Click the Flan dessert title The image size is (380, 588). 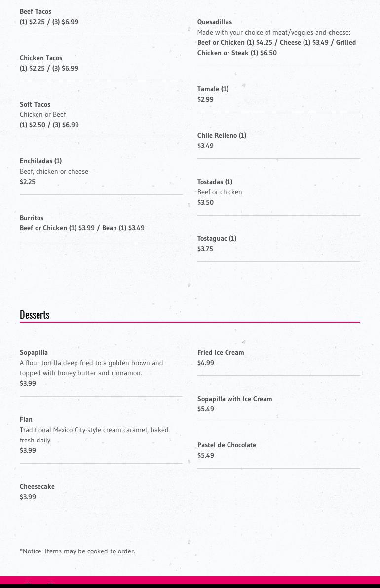coord(26,419)
